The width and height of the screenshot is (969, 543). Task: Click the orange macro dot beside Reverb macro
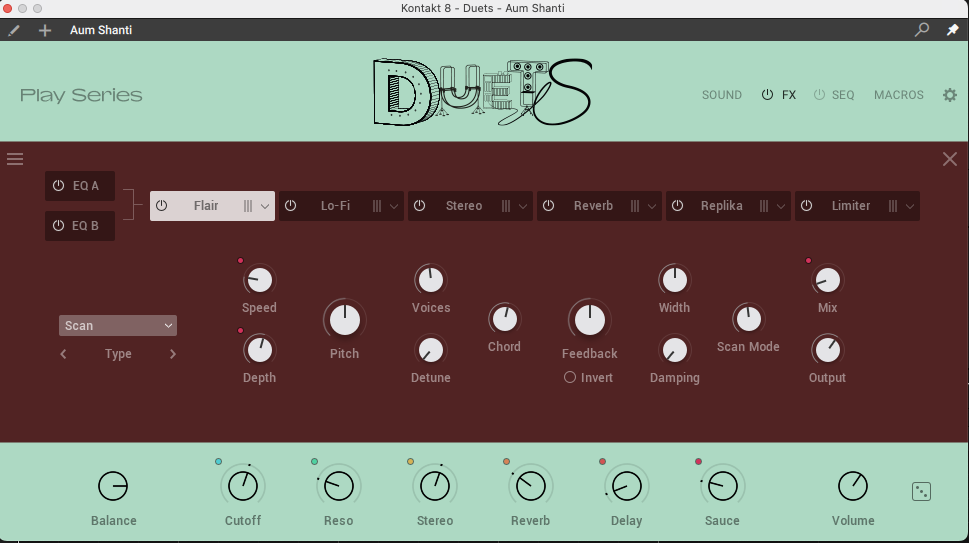point(506,461)
